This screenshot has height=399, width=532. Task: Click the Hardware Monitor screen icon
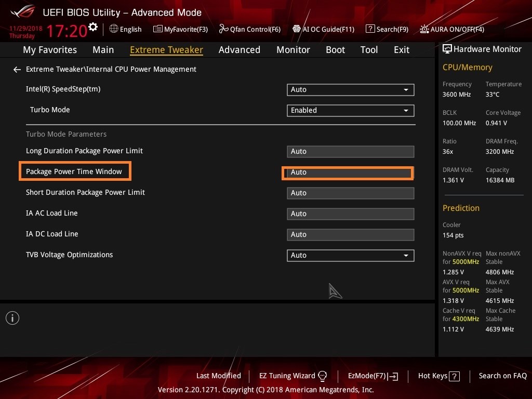447,49
